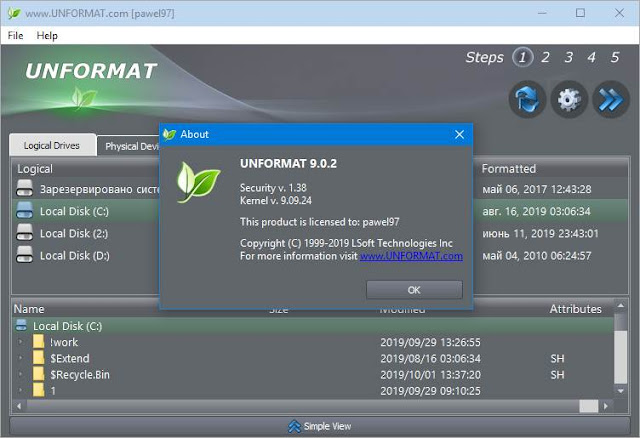This screenshot has height=438, width=640.
Task: Select Local Disk (C:) root in file tree
Action: pyautogui.click(x=312, y=326)
